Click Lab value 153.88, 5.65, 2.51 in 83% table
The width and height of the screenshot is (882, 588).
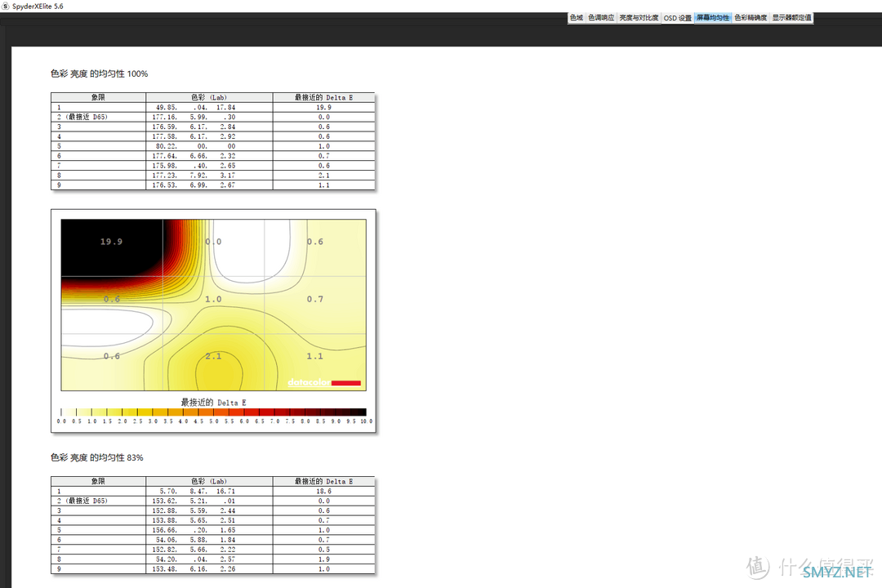[194, 520]
